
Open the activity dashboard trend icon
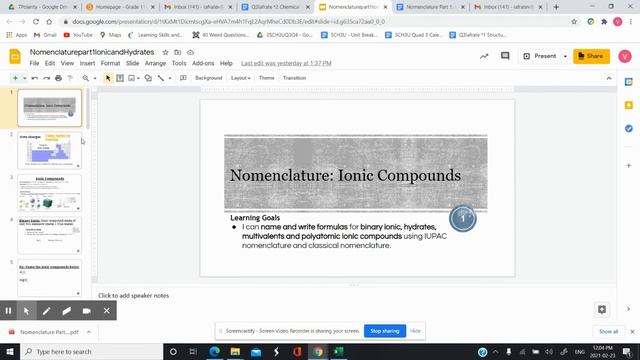(x=484, y=56)
